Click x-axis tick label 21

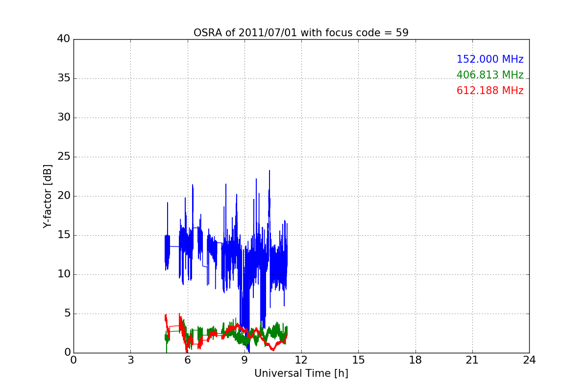click(472, 360)
